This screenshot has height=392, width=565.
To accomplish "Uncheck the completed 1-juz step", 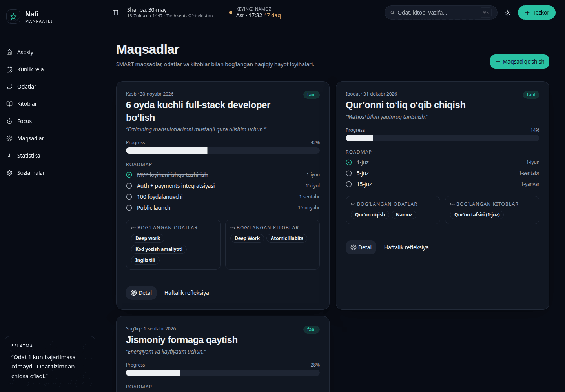I will coord(349,162).
